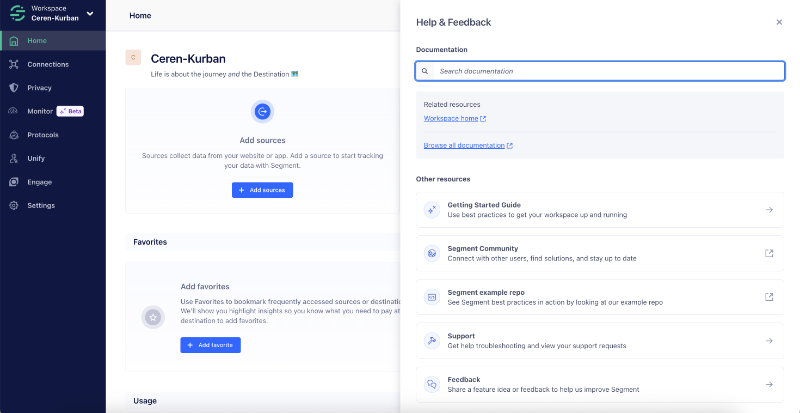Focus the Search documentation field
Image resolution: width=800 pixels, height=413 pixels.
click(x=600, y=71)
